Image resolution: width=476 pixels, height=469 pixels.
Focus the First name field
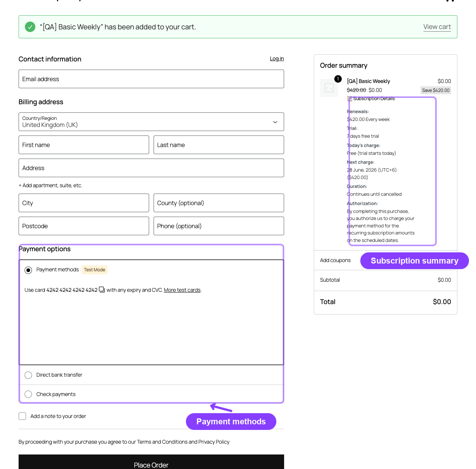(84, 145)
